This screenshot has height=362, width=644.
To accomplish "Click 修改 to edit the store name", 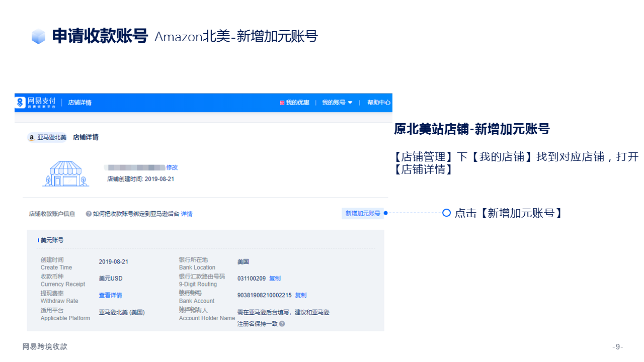I will (x=172, y=167).
